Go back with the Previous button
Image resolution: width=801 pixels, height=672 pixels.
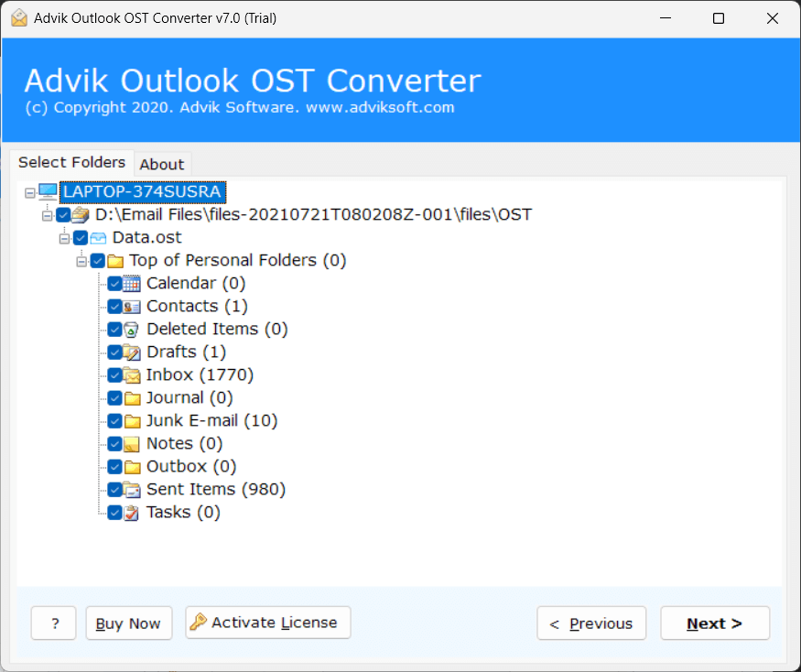(591, 623)
